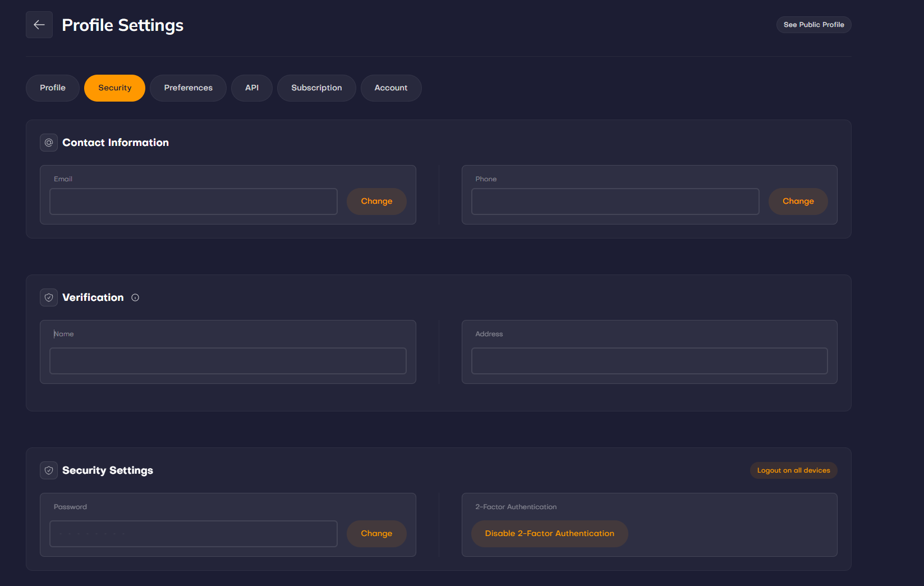Viewport: 924px width, 586px height.
Task: Switch to the Preferences tab
Action: pos(188,88)
